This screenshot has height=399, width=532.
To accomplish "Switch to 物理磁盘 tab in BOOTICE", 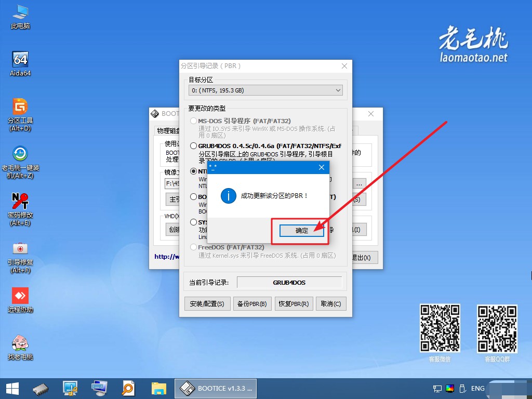I will [x=168, y=130].
